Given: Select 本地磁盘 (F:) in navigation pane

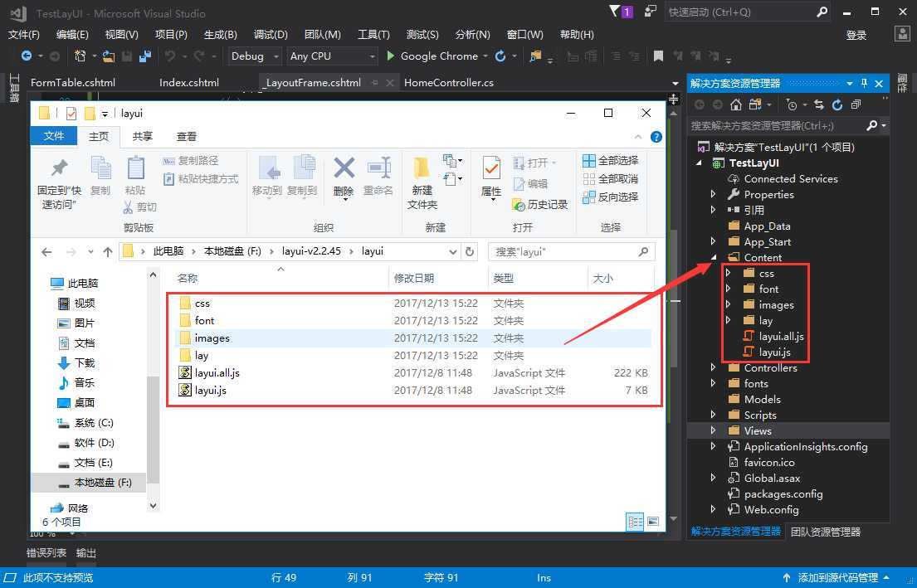Looking at the screenshot, I should pos(89,483).
